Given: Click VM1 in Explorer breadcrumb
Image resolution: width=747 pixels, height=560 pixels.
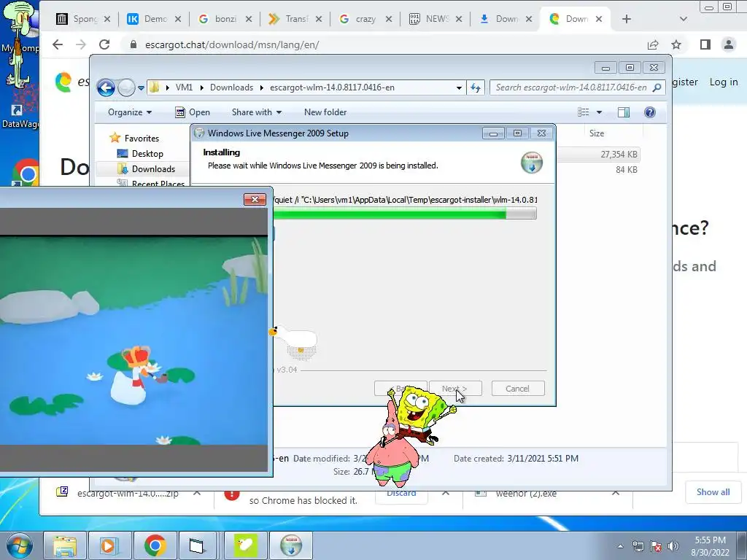Looking at the screenshot, I should (184, 87).
